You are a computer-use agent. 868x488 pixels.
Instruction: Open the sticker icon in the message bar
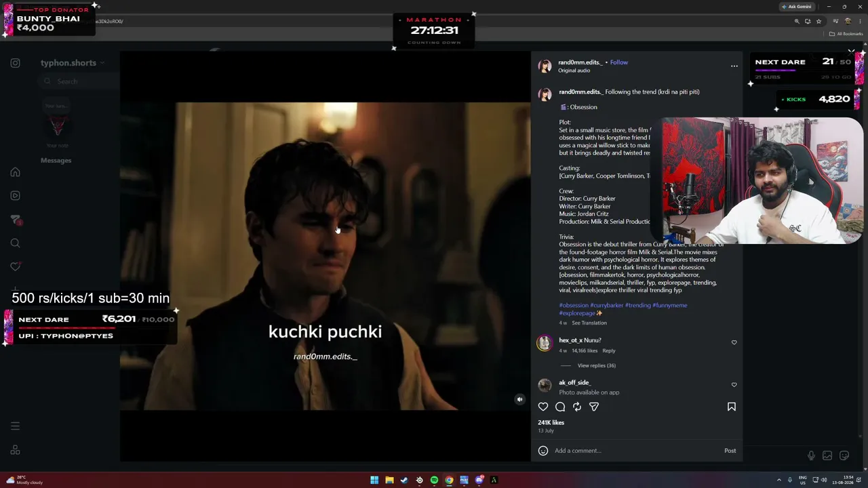[x=844, y=456]
